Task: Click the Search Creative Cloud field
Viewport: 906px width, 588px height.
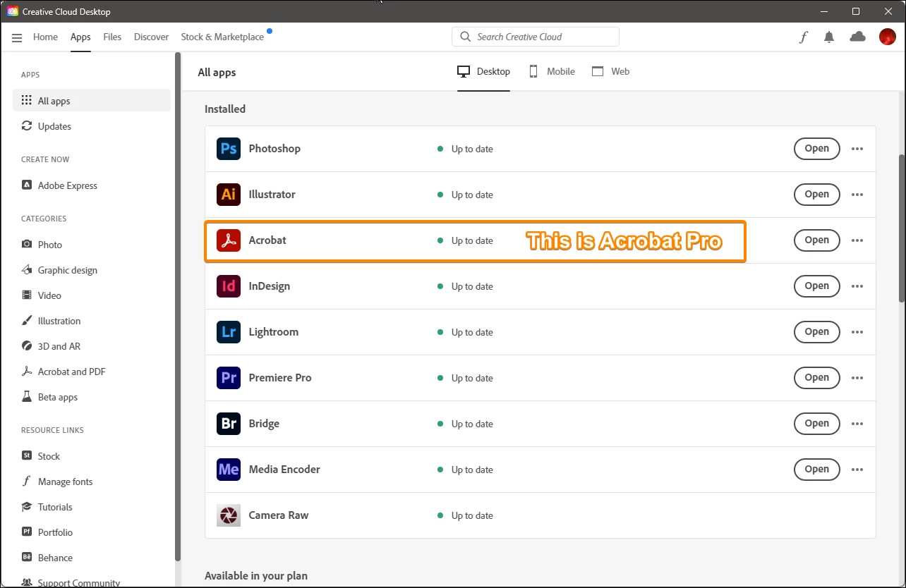Action: pos(536,37)
